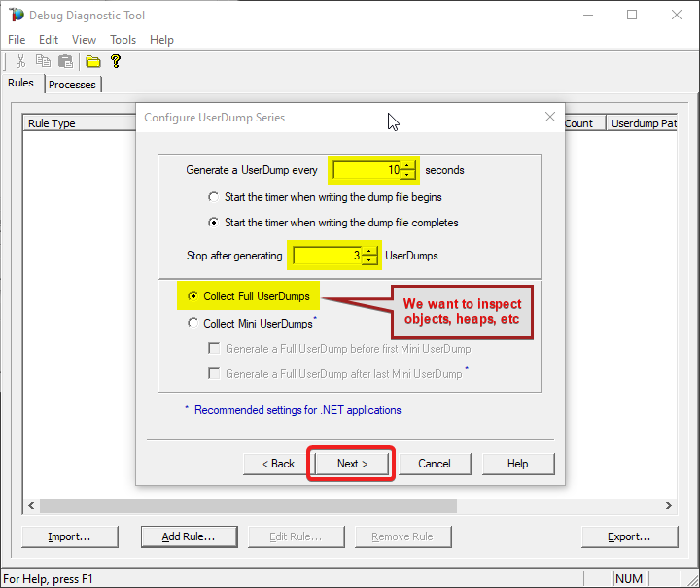Click the UserDumps count input field
The image size is (700, 588).
pos(328,256)
